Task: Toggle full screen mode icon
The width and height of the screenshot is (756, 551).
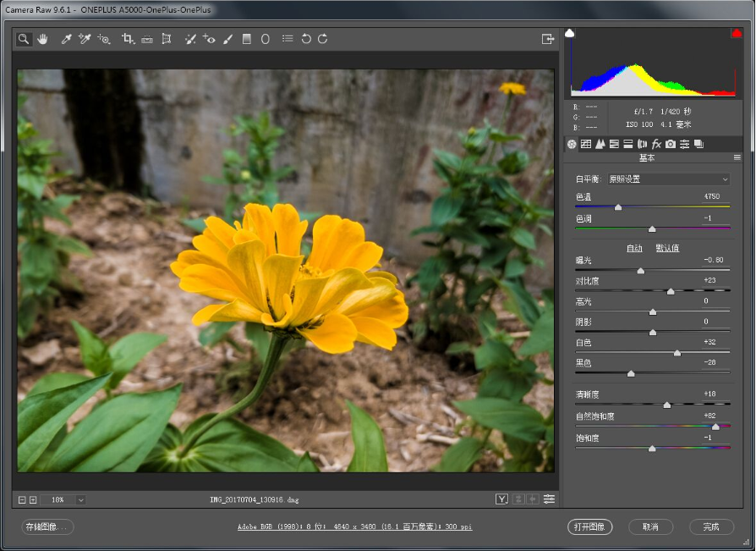Action: coord(548,39)
